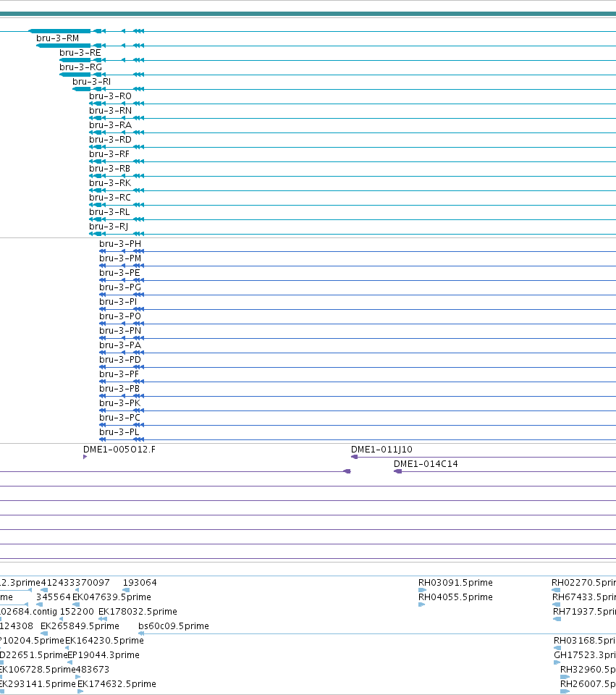
Task: Click the bru-3-PO protein label
Action: tap(120, 316)
